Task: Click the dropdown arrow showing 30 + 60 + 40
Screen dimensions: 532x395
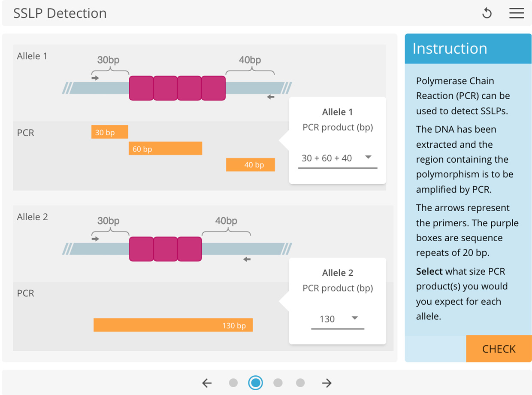Action: tap(368, 158)
